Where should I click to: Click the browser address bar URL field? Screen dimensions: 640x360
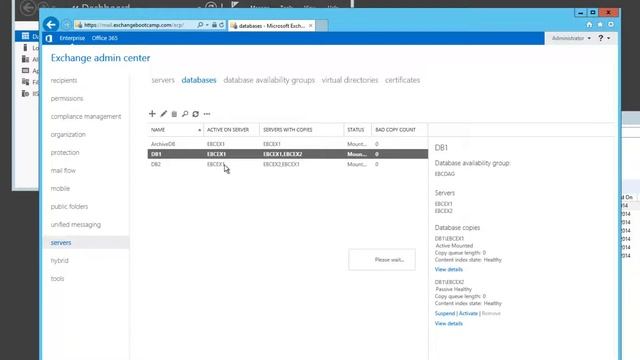[x=135, y=25]
